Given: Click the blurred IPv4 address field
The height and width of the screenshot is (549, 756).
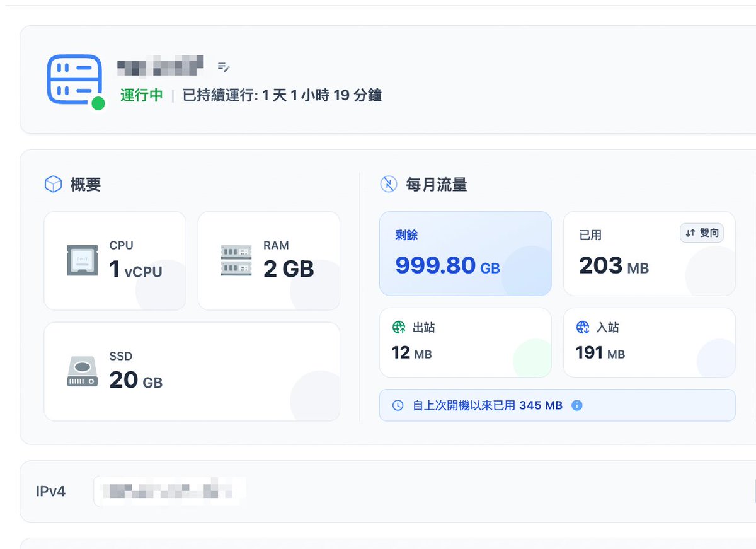Looking at the screenshot, I should point(170,491).
